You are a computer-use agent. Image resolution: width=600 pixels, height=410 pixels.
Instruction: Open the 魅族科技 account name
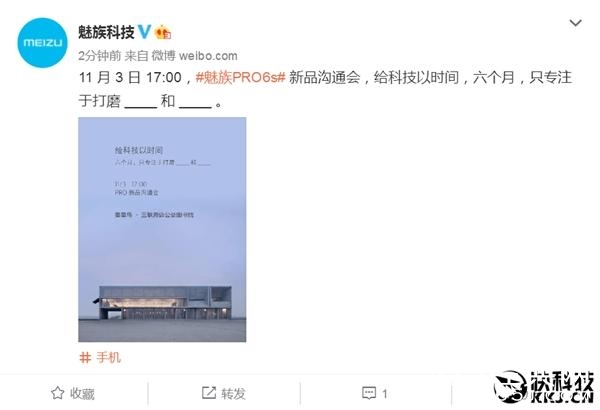(x=106, y=32)
